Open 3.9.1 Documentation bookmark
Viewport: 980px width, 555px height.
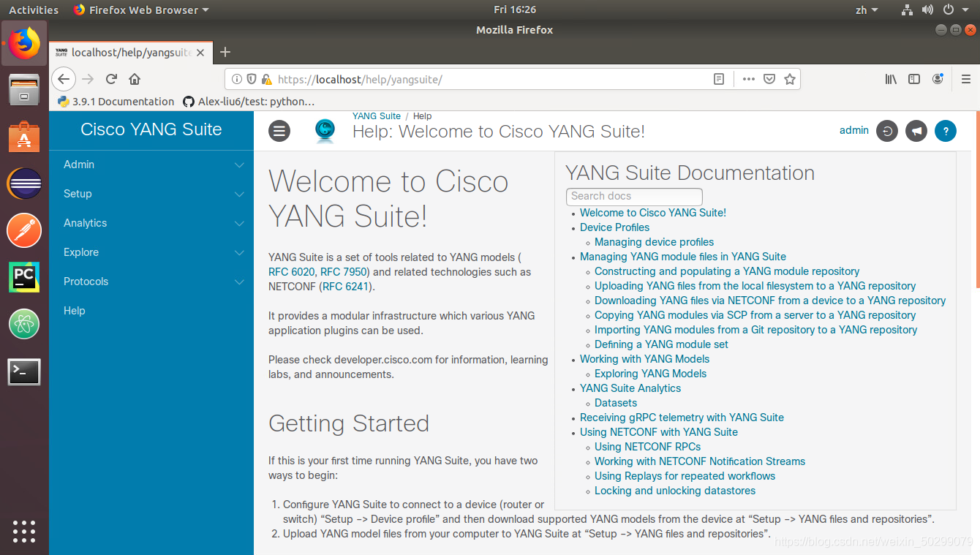coord(116,102)
